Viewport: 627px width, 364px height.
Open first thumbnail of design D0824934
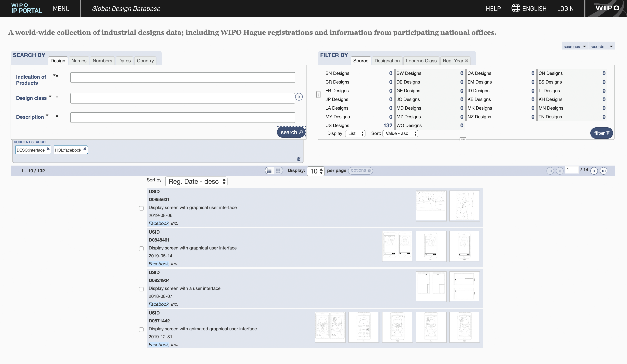coord(431,287)
